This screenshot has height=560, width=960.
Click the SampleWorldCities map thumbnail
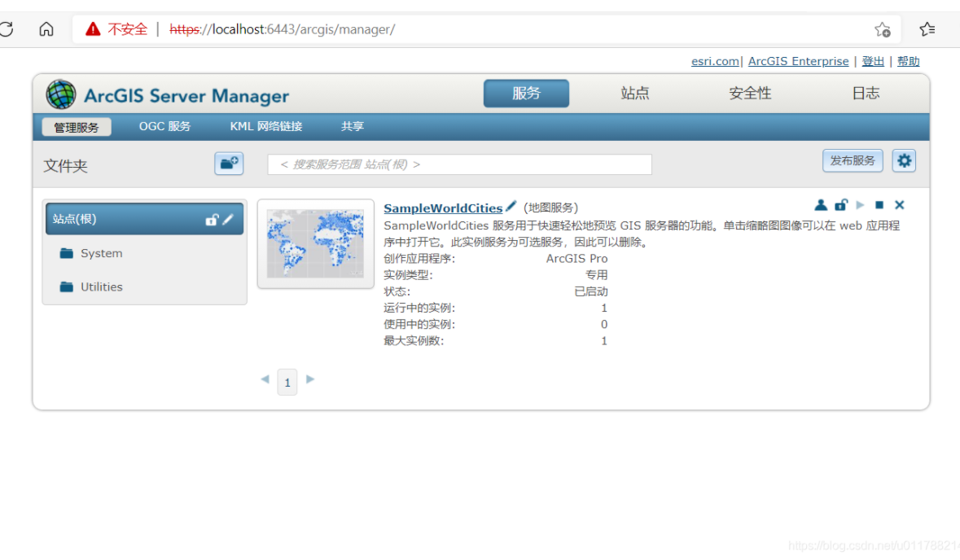(x=316, y=242)
